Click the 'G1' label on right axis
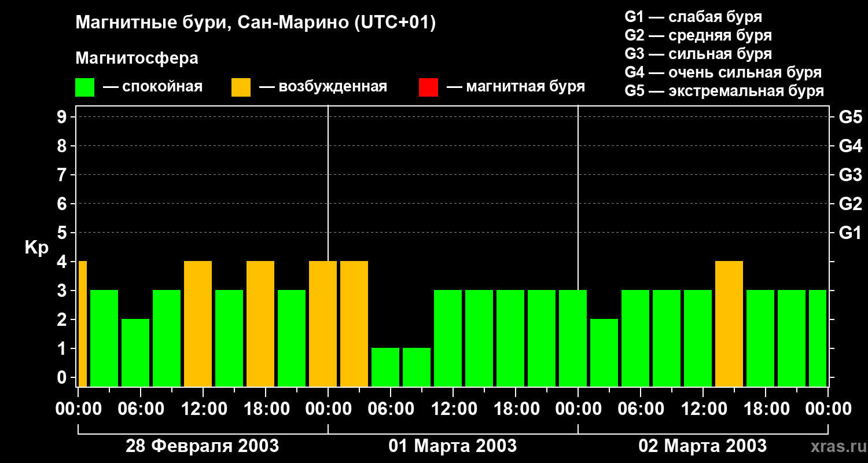 pos(851,233)
